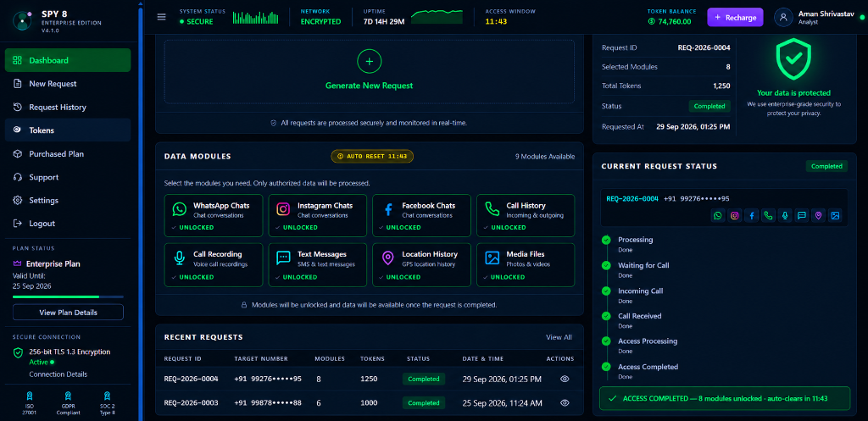View details of request REQ-2026-0003 eye icon
The width and height of the screenshot is (868, 421).
(x=565, y=402)
